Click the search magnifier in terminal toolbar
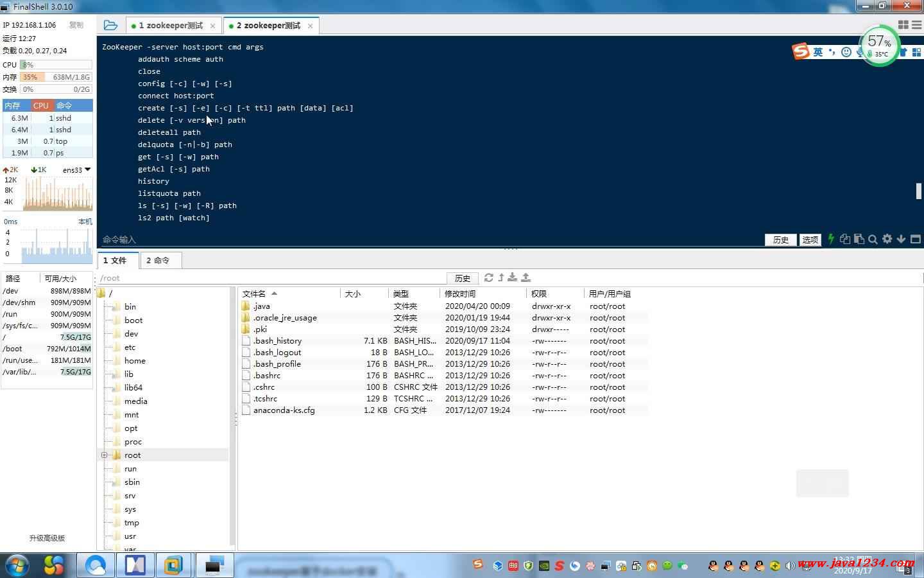The height and width of the screenshot is (578, 924). coord(873,239)
